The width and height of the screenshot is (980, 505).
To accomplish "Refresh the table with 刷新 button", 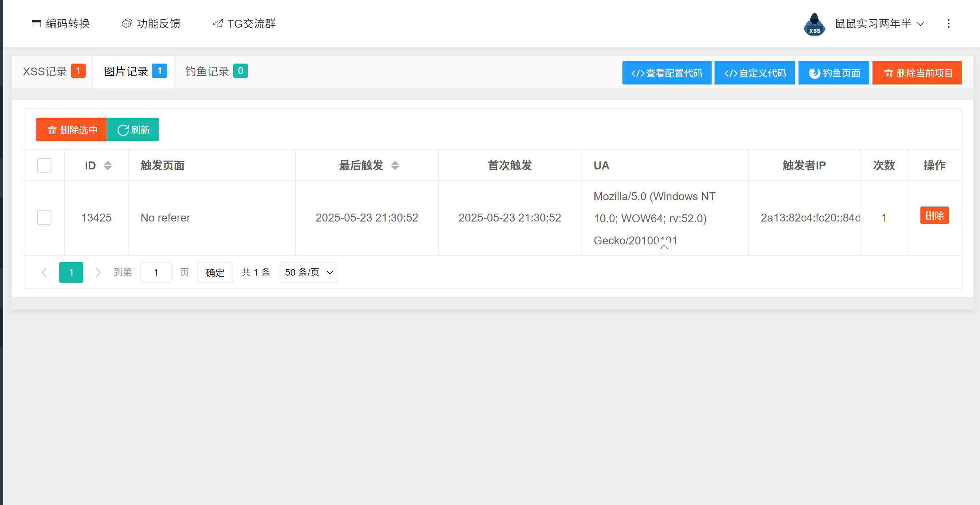I will (x=133, y=130).
